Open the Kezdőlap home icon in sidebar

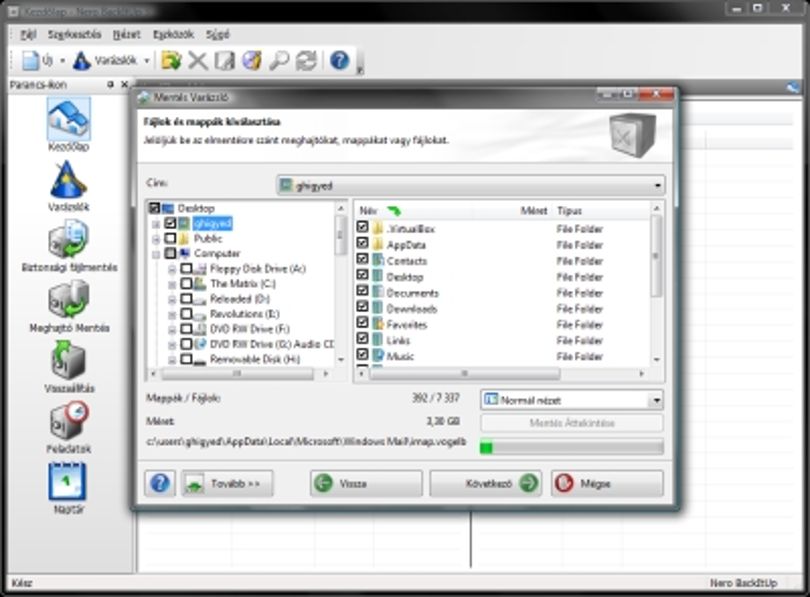(69, 119)
